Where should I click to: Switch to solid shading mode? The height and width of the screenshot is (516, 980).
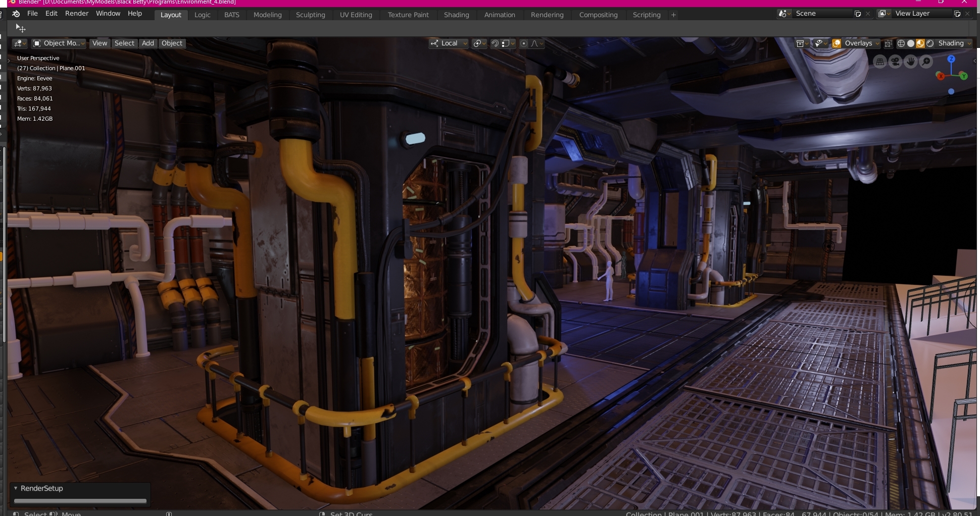(911, 43)
